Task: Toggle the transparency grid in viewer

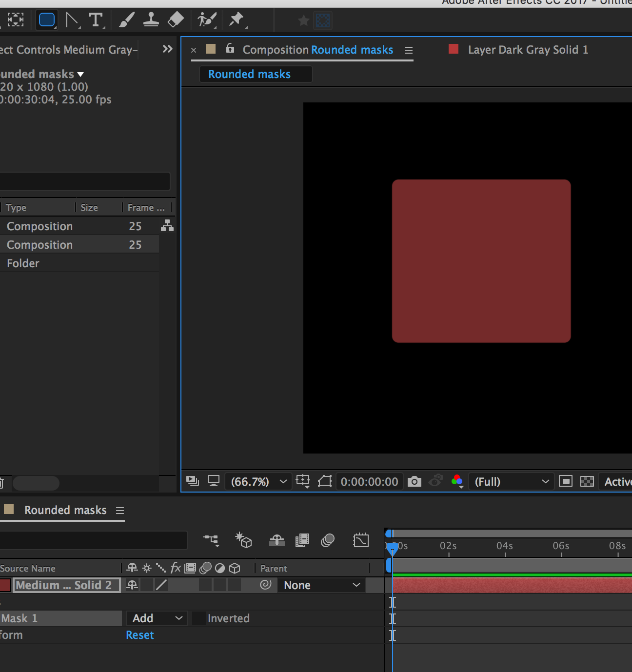Action: point(587,482)
